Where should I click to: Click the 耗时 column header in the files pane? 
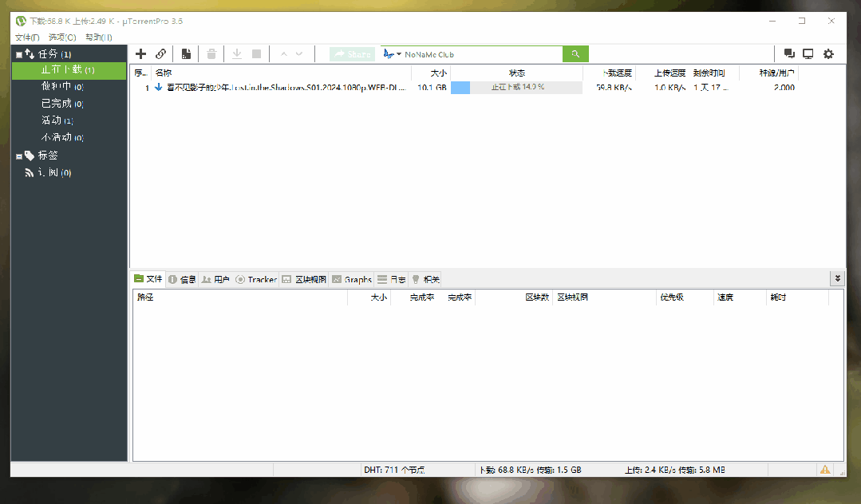(x=797, y=297)
